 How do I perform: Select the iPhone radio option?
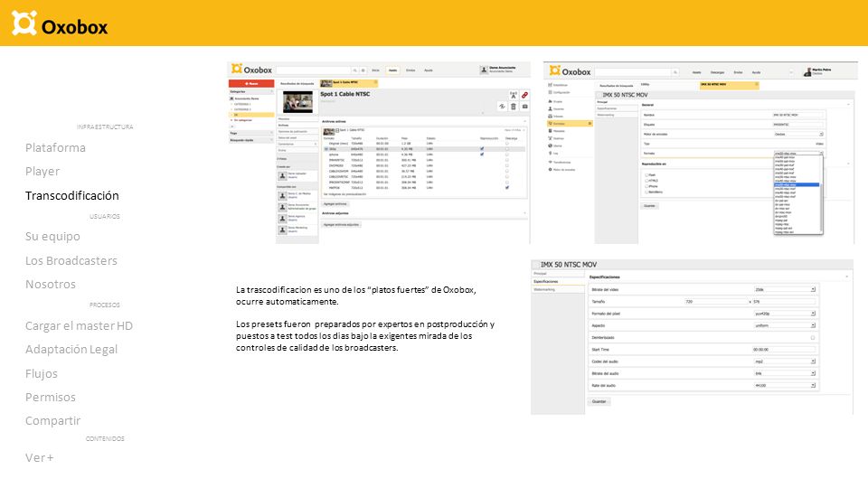646,186
